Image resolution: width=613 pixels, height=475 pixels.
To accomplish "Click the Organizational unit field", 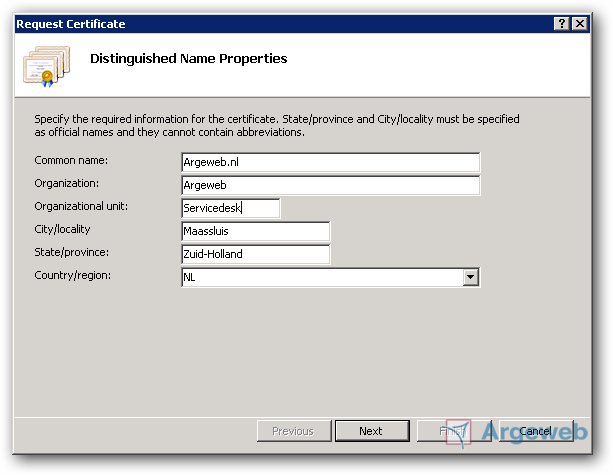I will coord(231,208).
